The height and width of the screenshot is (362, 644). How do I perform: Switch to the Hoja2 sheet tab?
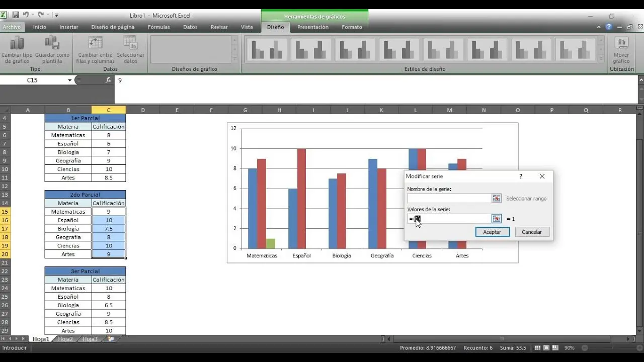(x=65, y=339)
